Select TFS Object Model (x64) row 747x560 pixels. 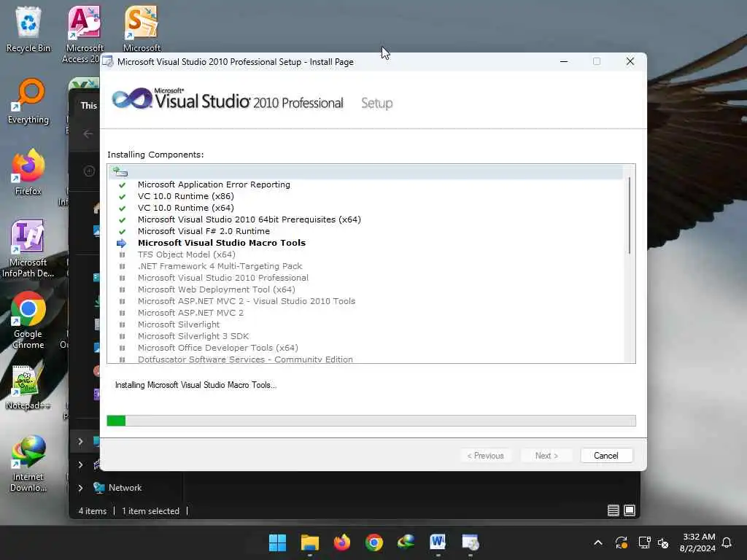[186, 254]
